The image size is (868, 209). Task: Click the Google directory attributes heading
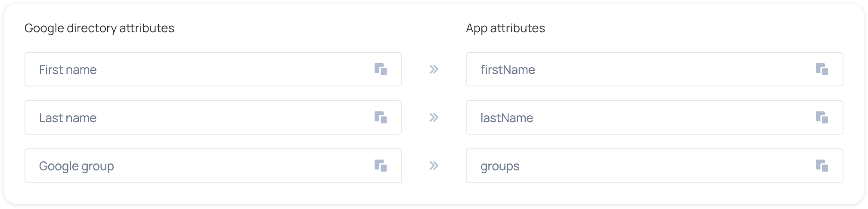pos(99,28)
